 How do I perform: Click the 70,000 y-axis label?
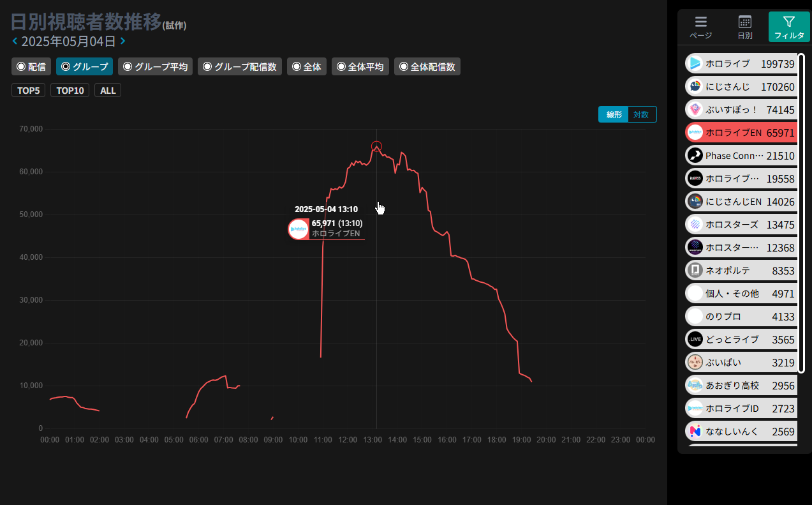click(31, 129)
